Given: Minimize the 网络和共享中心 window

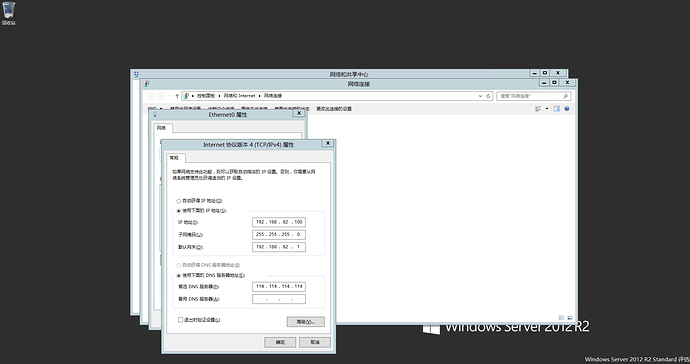Looking at the screenshot, I should point(534,73).
